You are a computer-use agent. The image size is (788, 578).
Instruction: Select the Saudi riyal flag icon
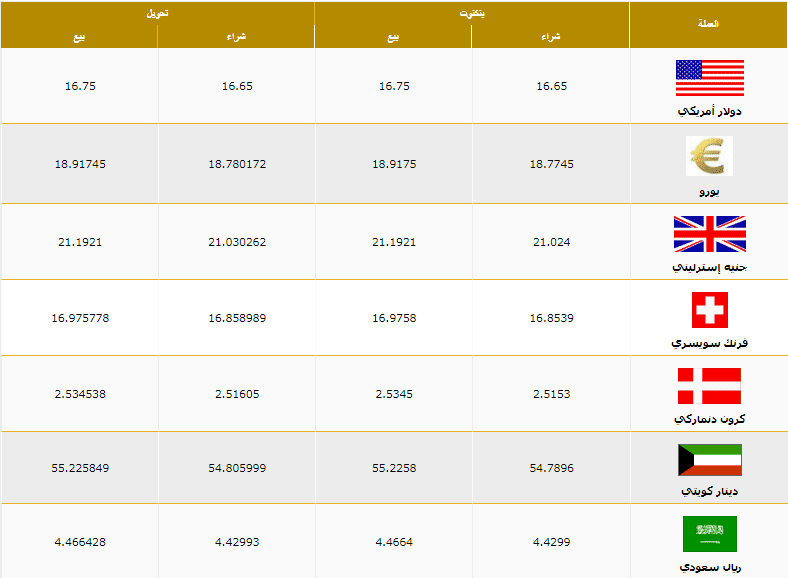710,534
